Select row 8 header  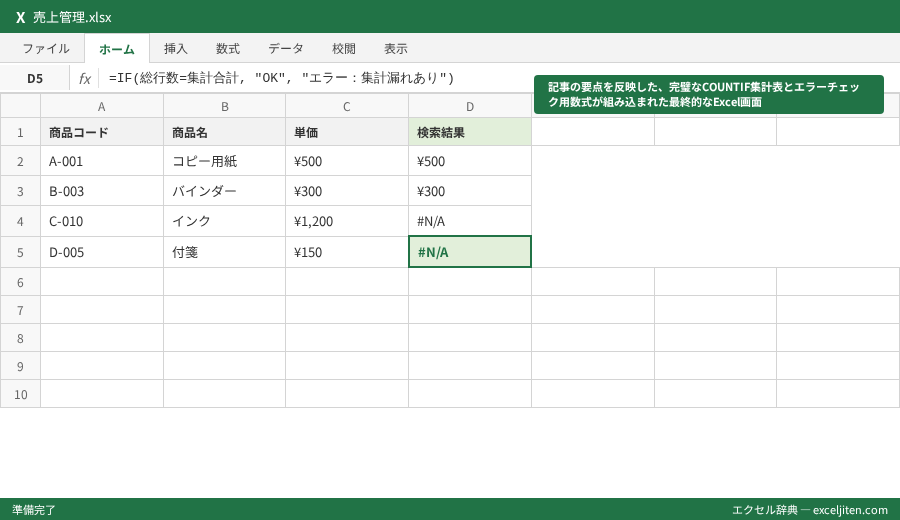click(20, 338)
